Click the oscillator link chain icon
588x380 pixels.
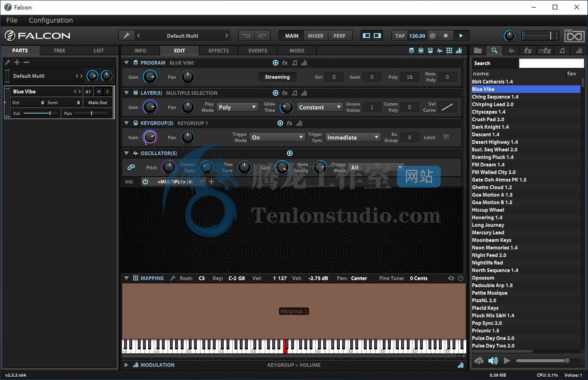(131, 167)
